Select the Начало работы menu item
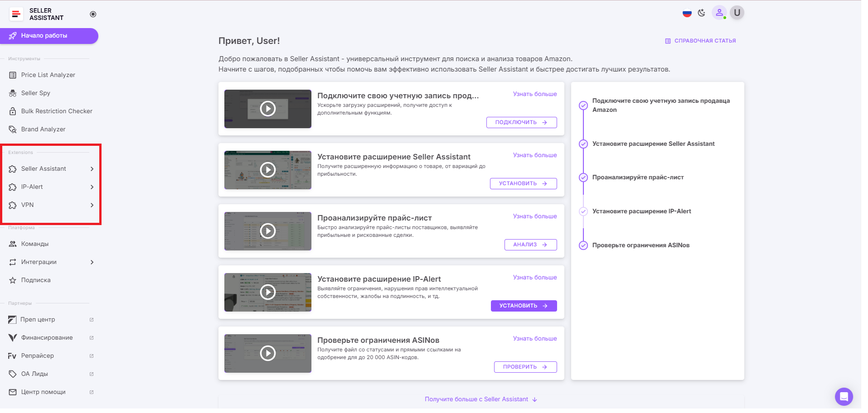The image size is (868, 413). (49, 36)
